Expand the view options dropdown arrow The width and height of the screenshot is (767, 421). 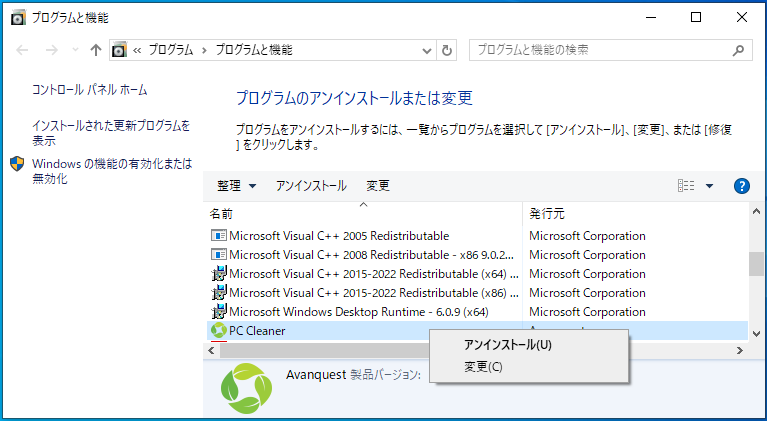tap(709, 186)
